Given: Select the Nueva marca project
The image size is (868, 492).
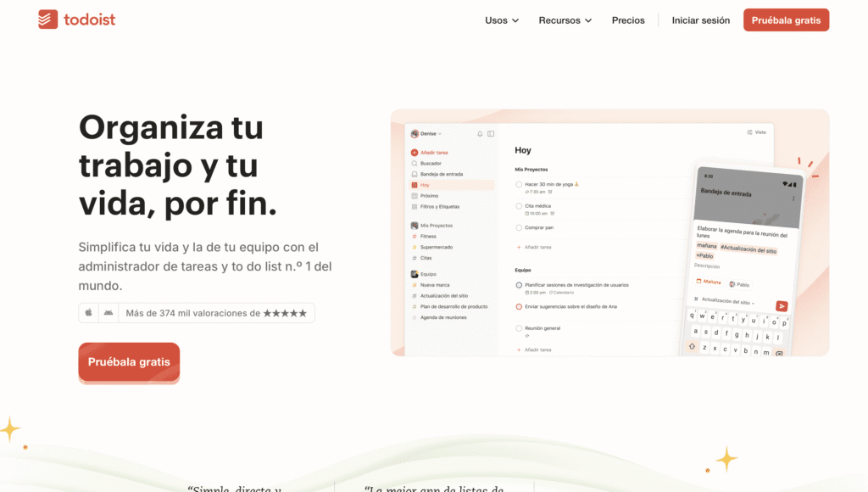Looking at the screenshot, I should 431,285.
